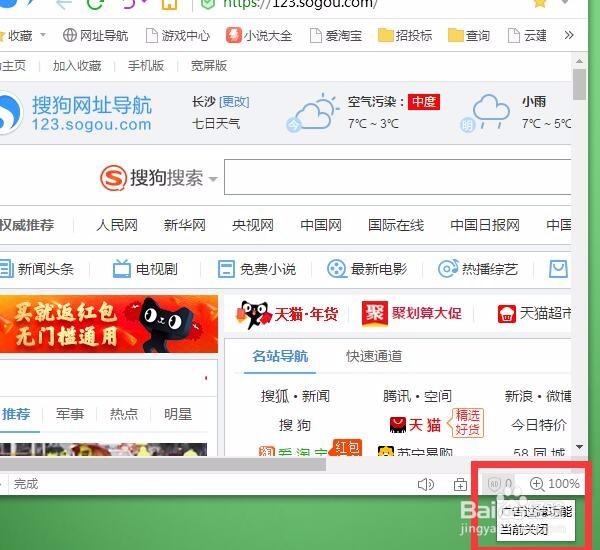Select the 军事 news tab
The width and height of the screenshot is (600, 550).
pos(70,414)
